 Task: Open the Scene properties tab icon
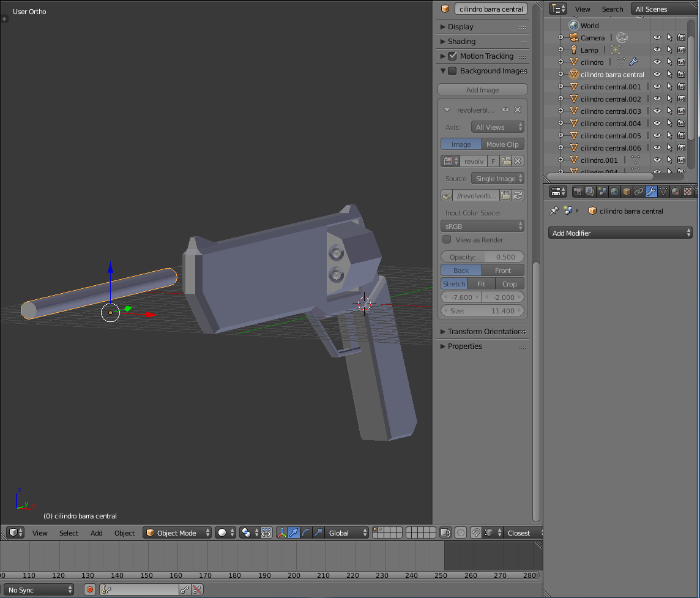602,192
